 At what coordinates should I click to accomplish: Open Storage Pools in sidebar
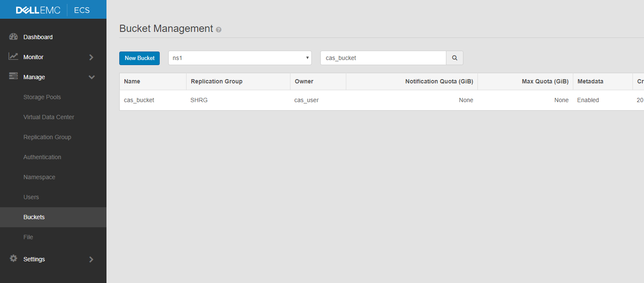(42, 97)
